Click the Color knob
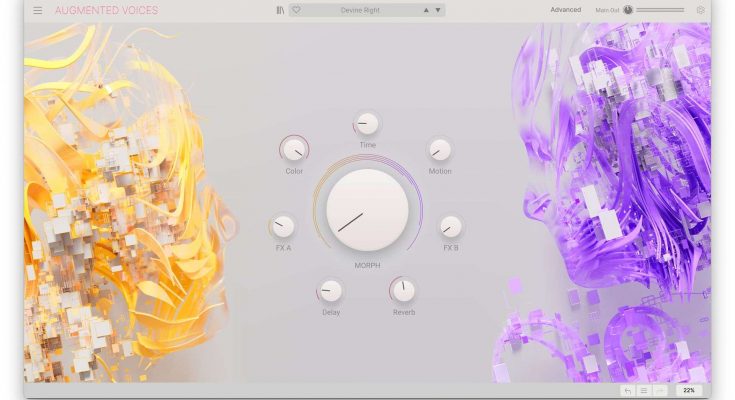Screen dimensions: 735x400 tap(293, 150)
